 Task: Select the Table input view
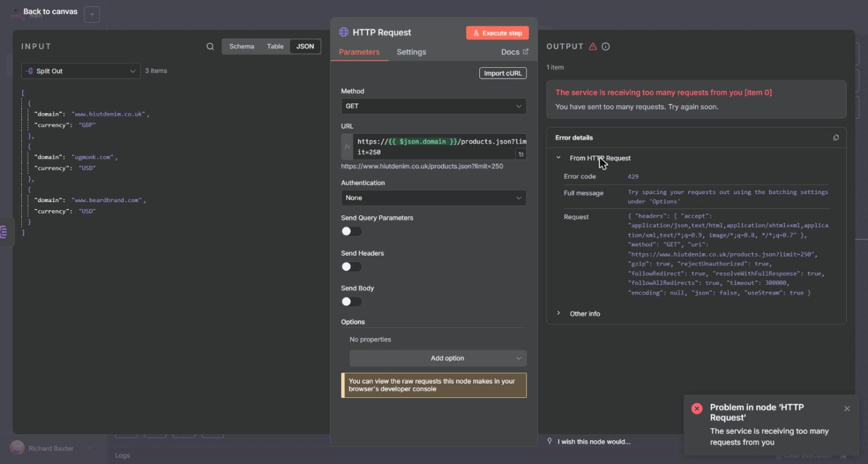(275, 47)
